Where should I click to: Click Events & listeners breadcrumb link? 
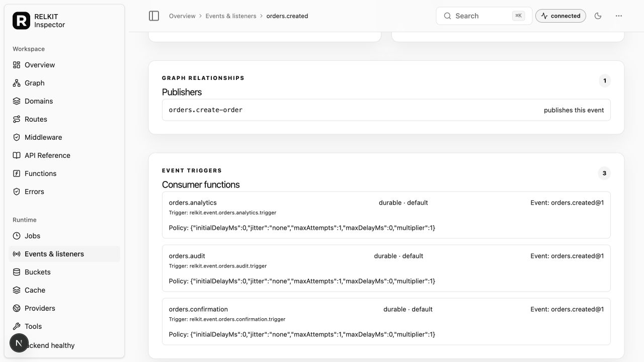(231, 16)
